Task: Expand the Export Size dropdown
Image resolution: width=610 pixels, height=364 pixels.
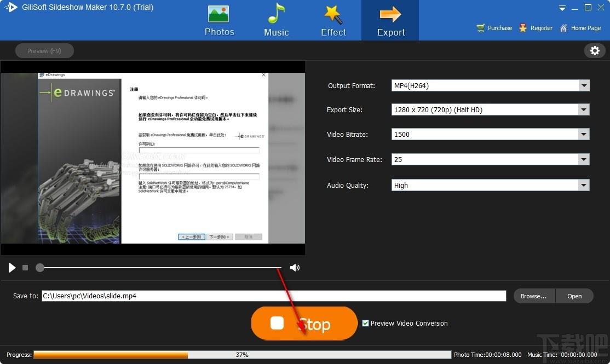Action: click(x=584, y=109)
